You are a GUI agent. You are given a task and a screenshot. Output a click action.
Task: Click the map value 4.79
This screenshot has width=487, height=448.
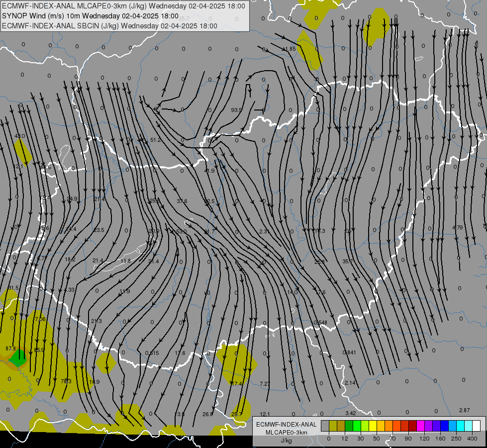(x=458, y=227)
